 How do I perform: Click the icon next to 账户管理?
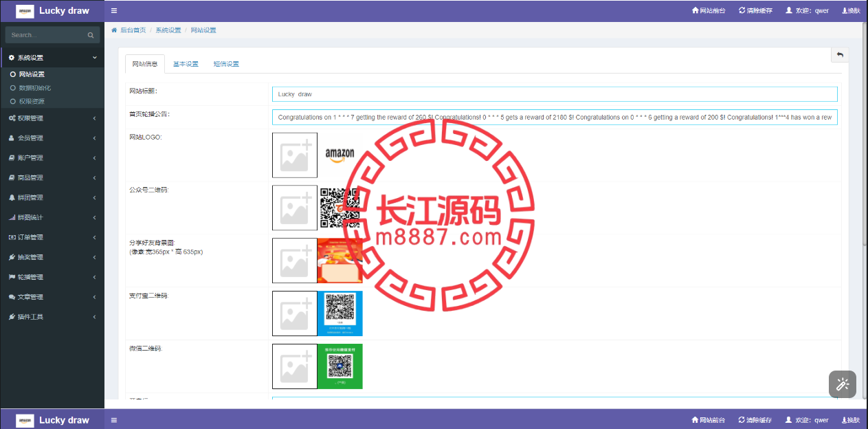click(x=12, y=158)
